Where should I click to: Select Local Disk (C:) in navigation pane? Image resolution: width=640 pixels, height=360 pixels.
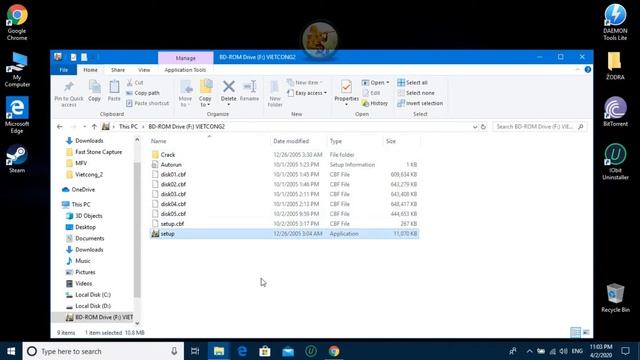coord(93,295)
